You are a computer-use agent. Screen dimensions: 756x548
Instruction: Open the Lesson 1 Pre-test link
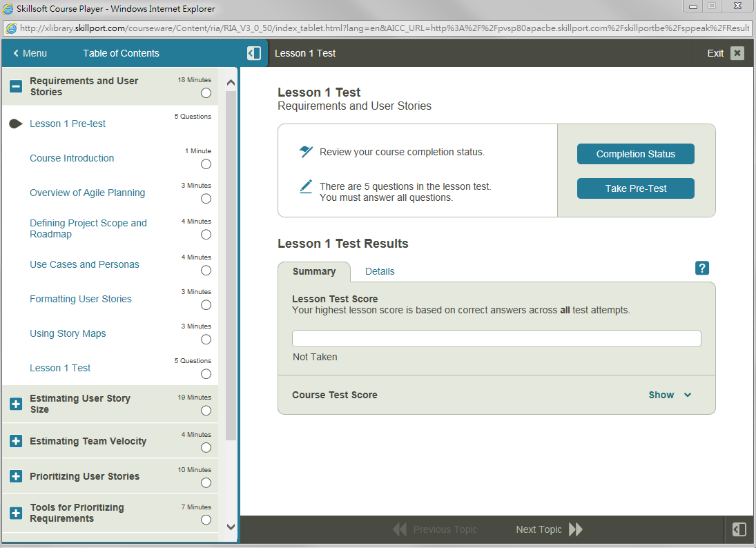[x=68, y=124]
